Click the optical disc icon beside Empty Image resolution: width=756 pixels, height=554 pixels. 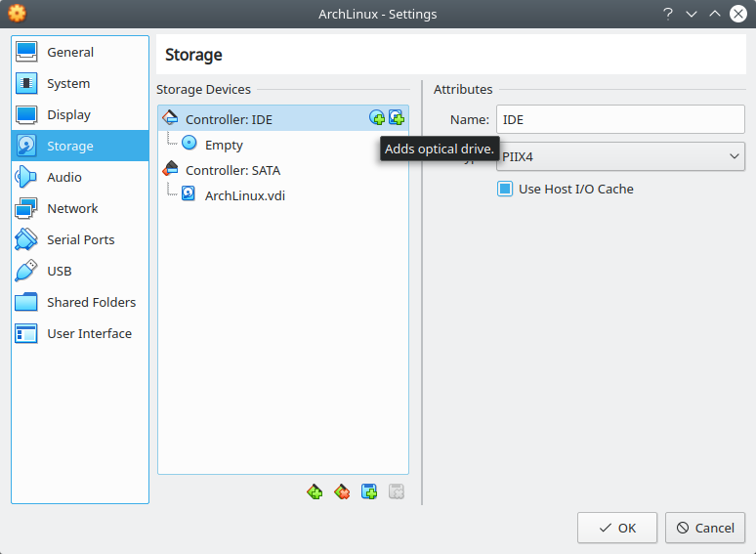point(189,143)
